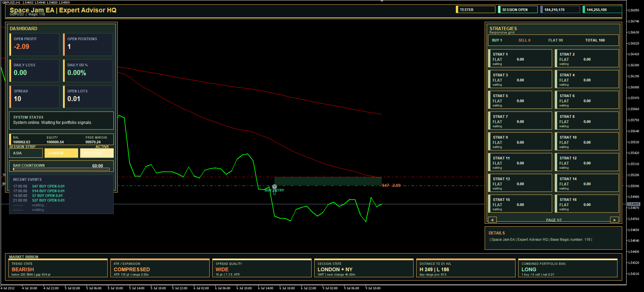Click the SELL 0 count in Strategies summary
Screen dimensions: 644x292
pos(525,40)
